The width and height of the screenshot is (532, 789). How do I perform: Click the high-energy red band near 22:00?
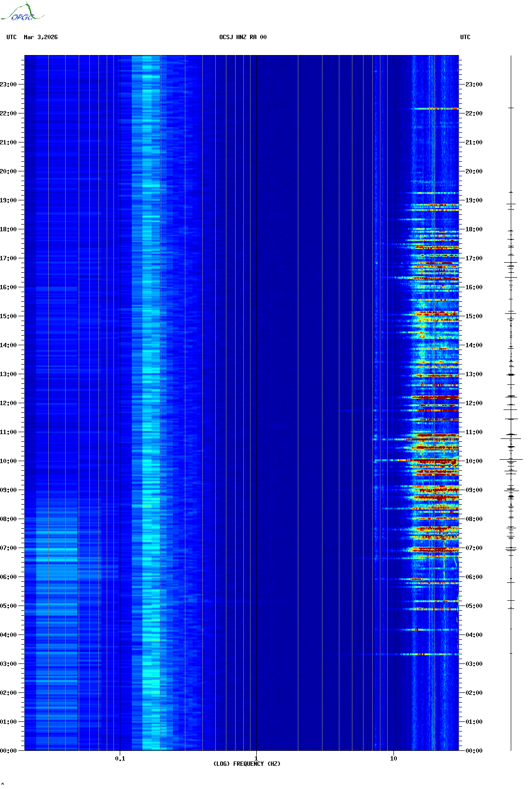coord(434,109)
